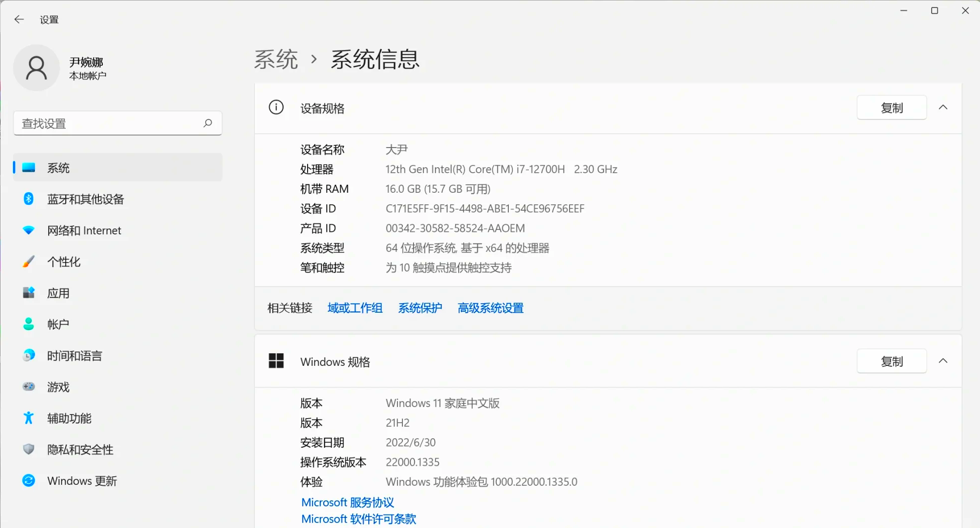This screenshot has width=980, height=528.
Task: Click the person icon next to 帐户
Action: [x=29, y=324]
